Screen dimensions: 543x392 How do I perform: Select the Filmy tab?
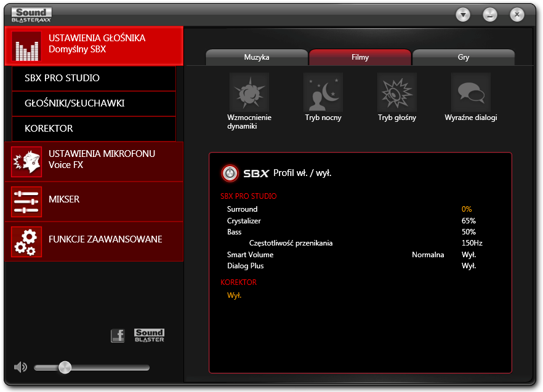[x=360, y=57]
